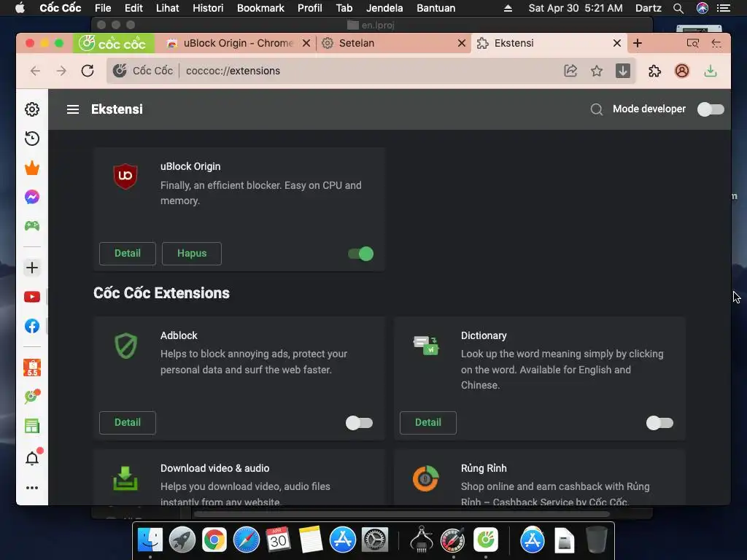Open the game controller icon in sidebar
747x560 pixels.
32,226
